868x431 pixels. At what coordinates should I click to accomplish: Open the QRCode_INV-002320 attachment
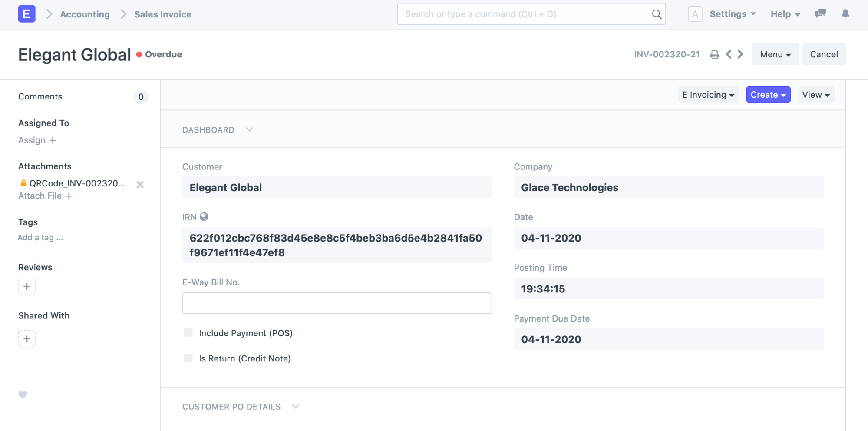[x=77, y=183]
